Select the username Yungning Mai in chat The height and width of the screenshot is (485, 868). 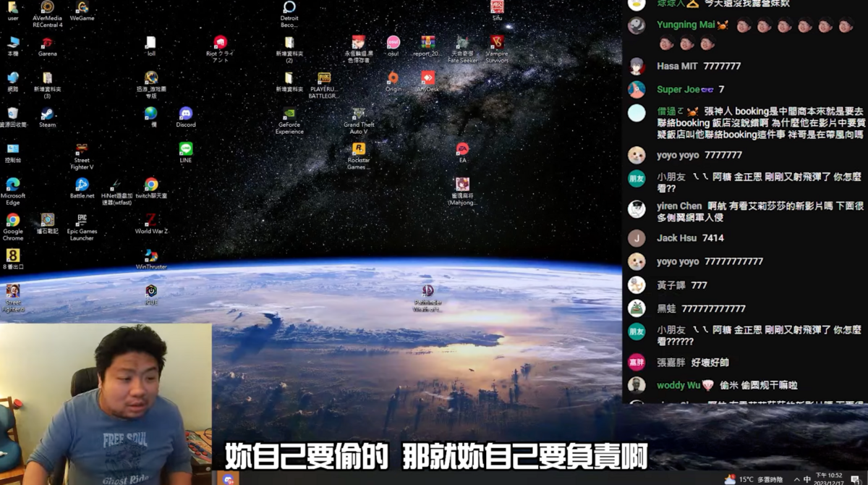(x=686, y=25)
